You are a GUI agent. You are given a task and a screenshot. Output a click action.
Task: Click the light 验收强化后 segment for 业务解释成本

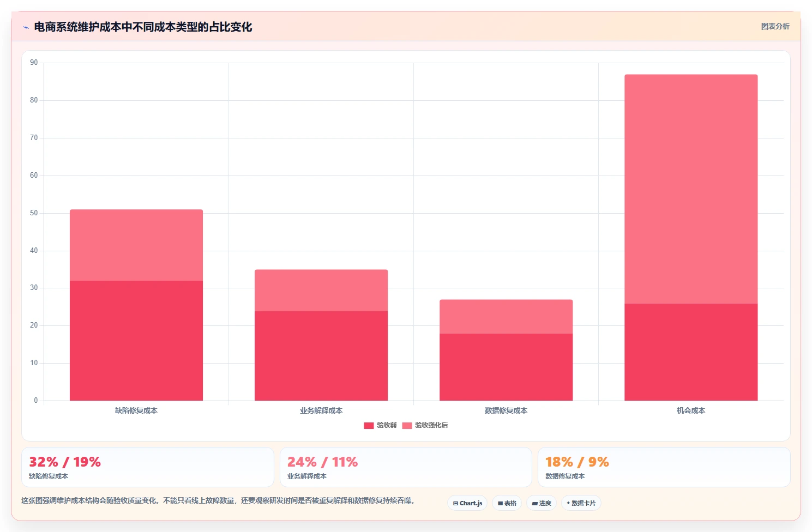point(321,291)
